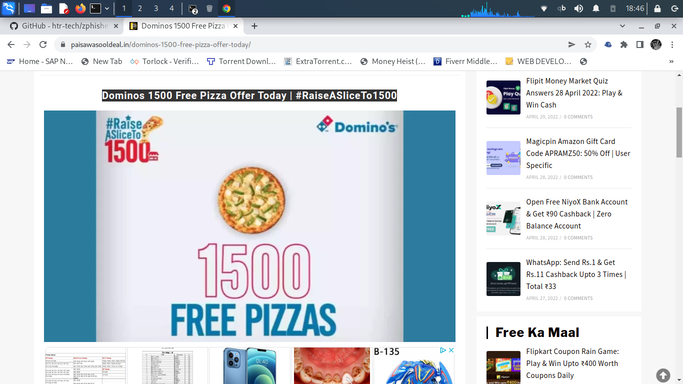Expand the terminal dropdown arrow in taskbar
The height and width of the screenshot is (384, 683).
point(107,8)
